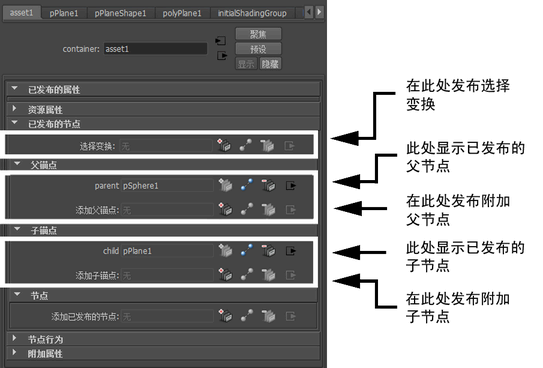Switch to the pPlane1 tab
Image resolution: width=543 pixels, height=368 pixels.
tap(64, 13)
